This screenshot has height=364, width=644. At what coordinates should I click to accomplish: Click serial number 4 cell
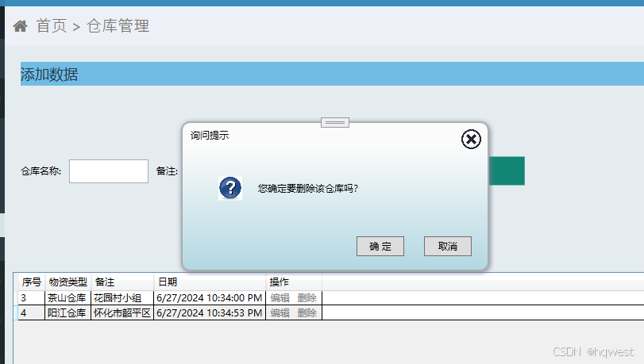click(x=31, y=313)
